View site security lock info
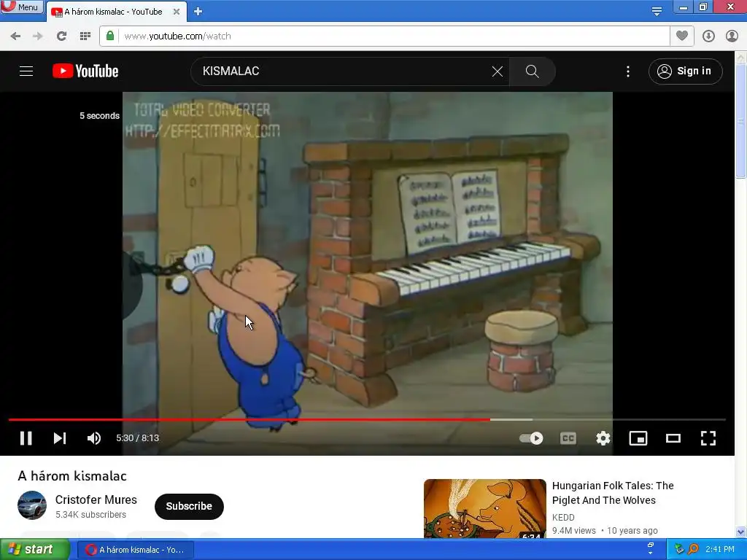Viewport: 747px width, 560px height. 110,36
